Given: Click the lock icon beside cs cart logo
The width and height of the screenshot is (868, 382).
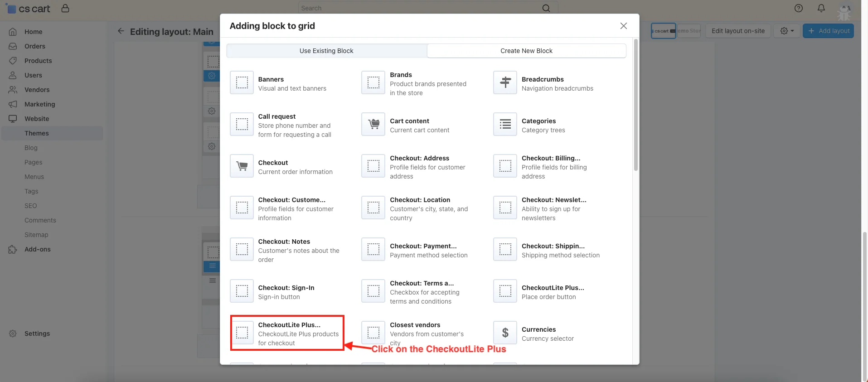Looking at the screenshot, I should pos(65,8).
